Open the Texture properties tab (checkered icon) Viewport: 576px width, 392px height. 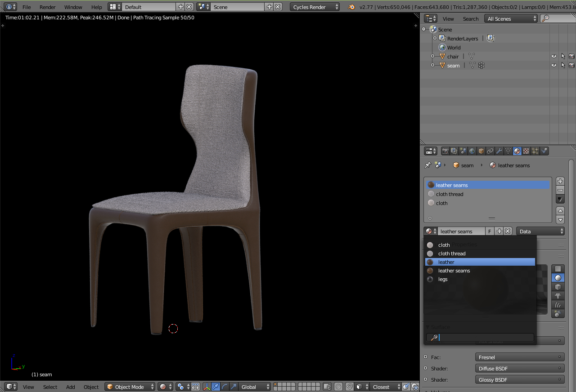525,151
